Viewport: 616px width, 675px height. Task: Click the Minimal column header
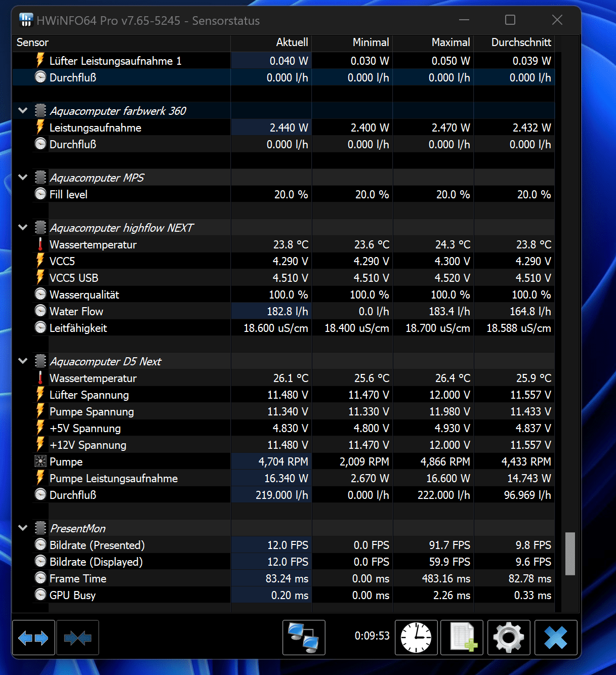coord(352,43)
